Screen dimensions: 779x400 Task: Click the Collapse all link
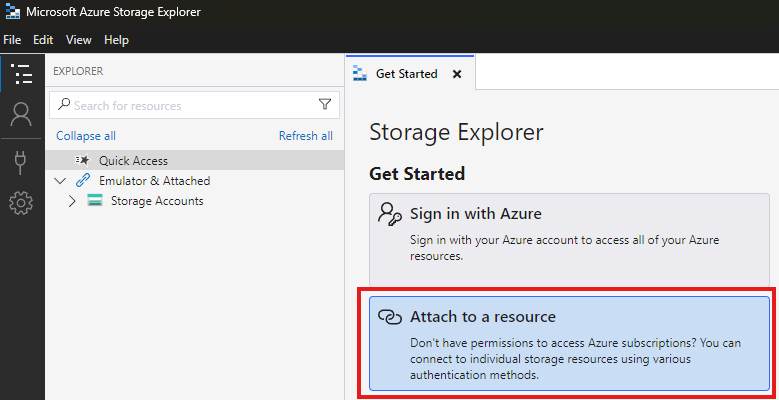(x=86, y=136)
